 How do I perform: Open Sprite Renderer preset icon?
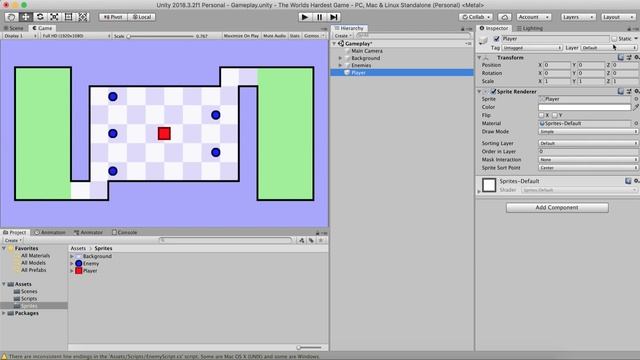point(629,91)
